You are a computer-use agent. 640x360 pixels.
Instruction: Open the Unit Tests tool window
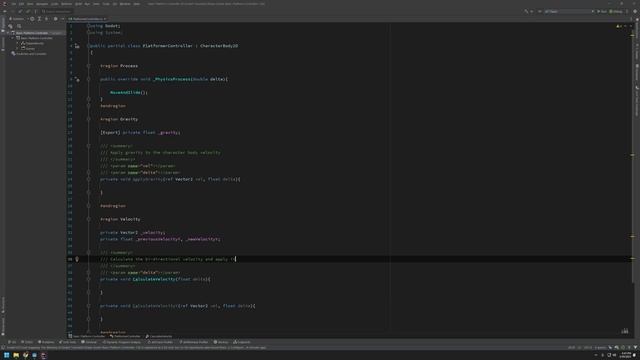(x=68, y=342)
